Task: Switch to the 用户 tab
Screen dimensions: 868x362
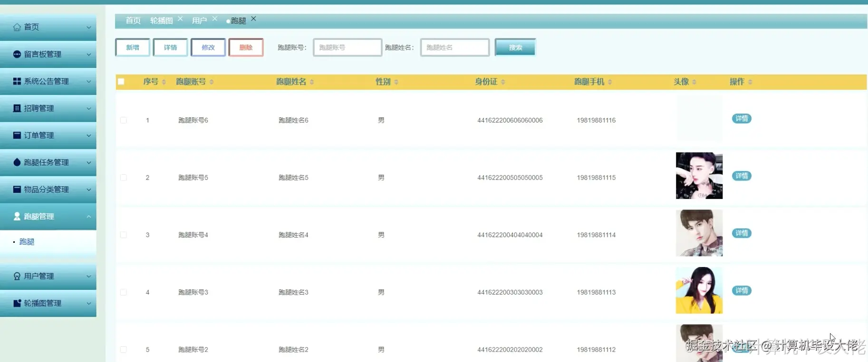Action: (199, 20)
